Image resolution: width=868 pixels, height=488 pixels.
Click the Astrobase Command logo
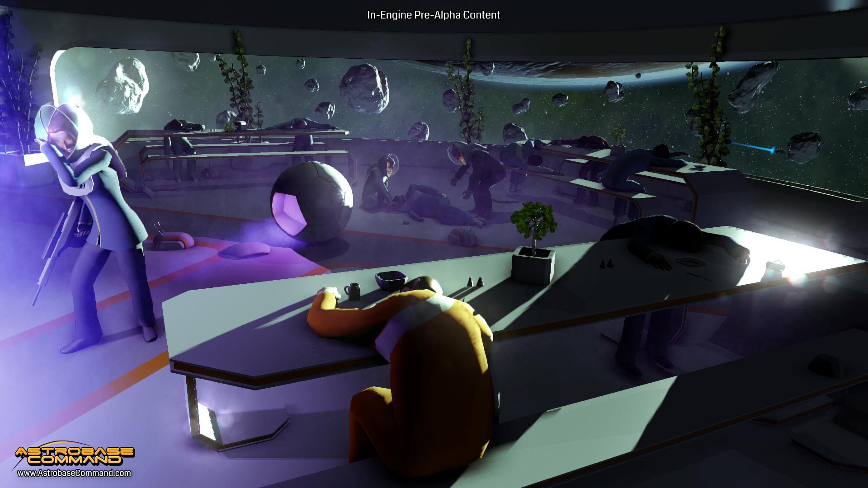[75, 455]
